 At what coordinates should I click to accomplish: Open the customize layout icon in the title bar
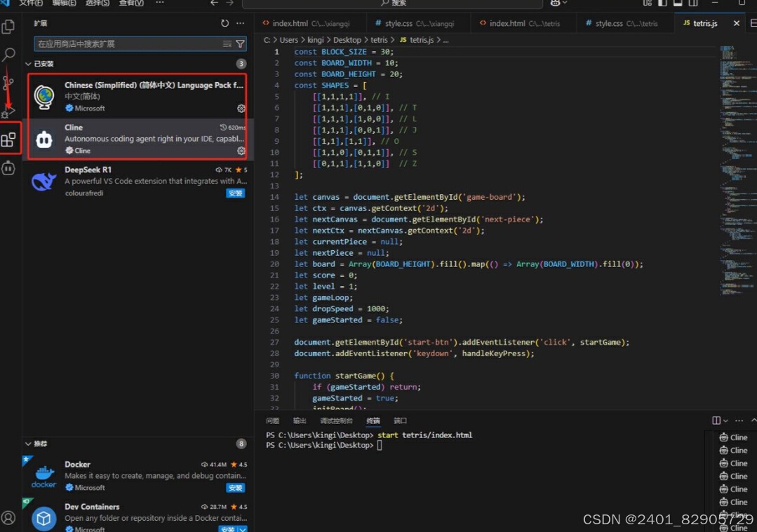point(647,3)
